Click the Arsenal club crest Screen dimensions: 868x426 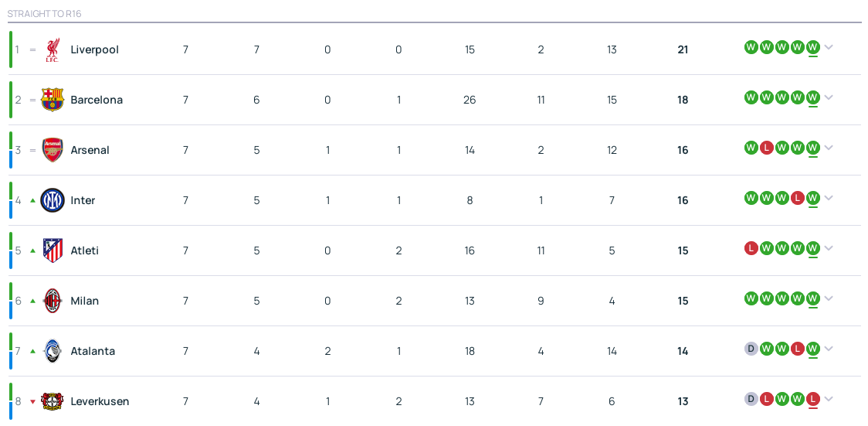[52, 150]
